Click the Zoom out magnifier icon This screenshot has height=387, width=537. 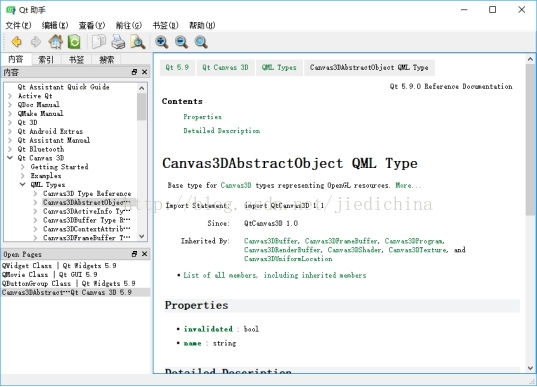[x=181, y=42]
